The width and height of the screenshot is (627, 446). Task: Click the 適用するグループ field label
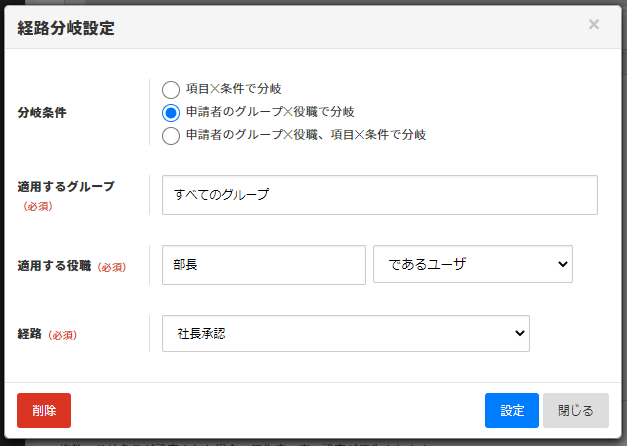click(66, 187)
